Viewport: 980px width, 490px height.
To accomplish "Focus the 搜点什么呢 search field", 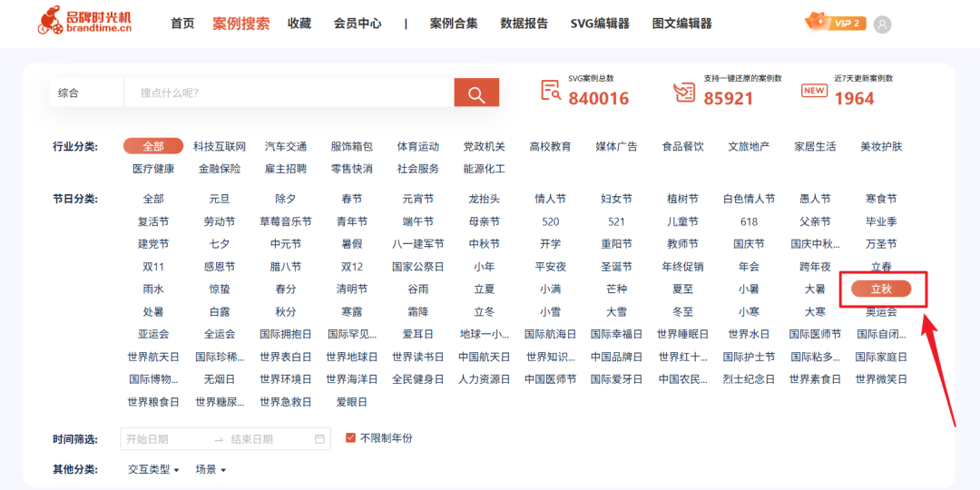I will point(289,93).
